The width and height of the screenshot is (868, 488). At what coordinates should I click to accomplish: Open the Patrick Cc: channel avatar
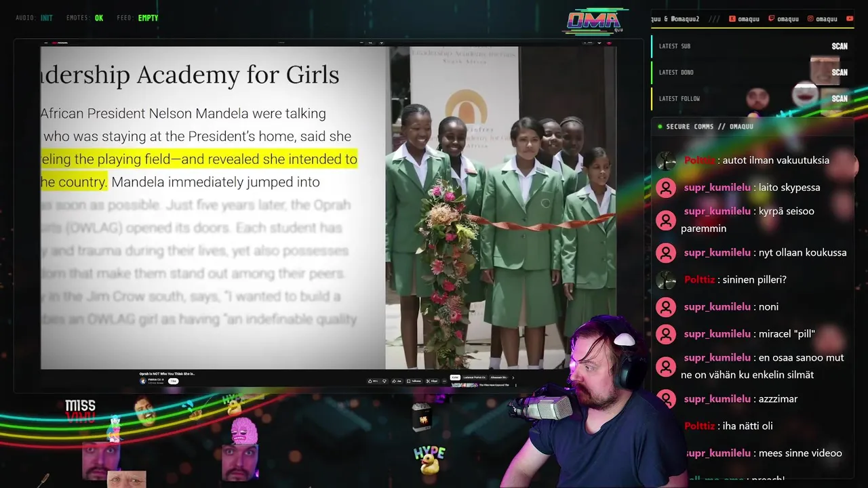(x=142, y=381)
